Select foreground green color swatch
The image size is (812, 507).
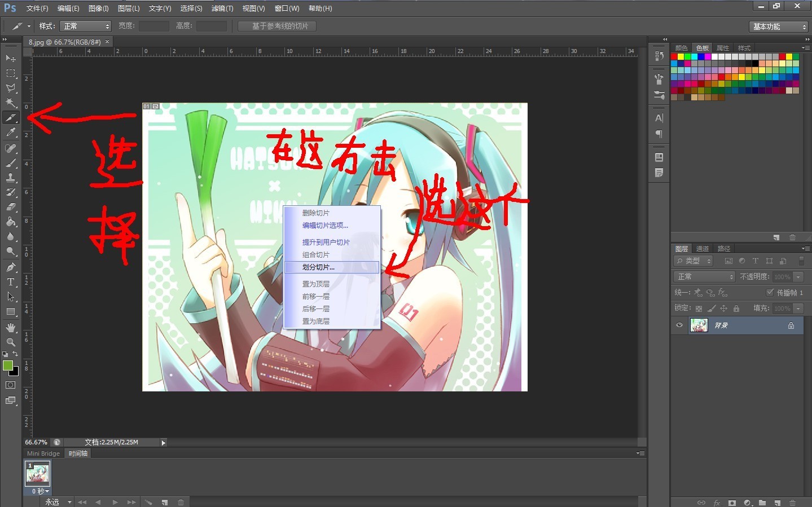[7, 365]
